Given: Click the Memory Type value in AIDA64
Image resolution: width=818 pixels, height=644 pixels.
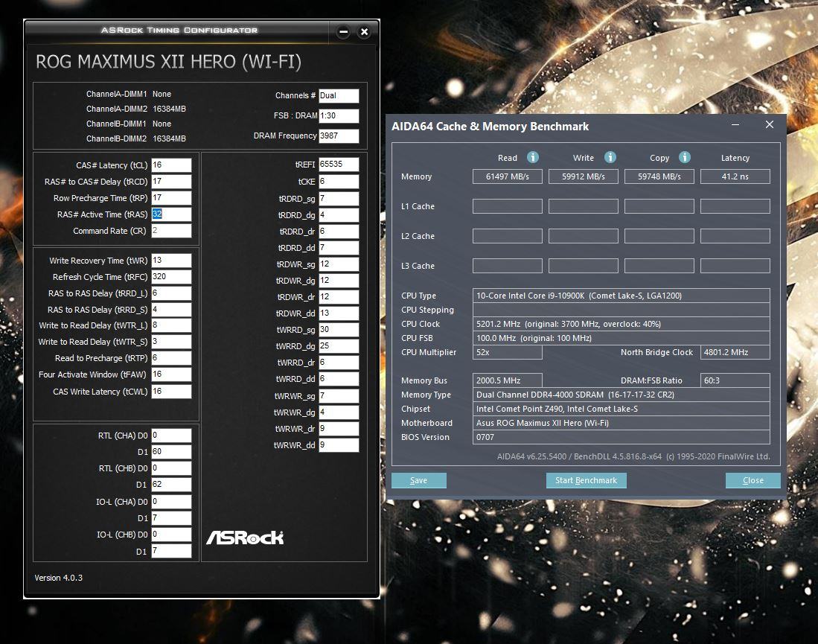Looking at the screenshot, I should (622, 395).
